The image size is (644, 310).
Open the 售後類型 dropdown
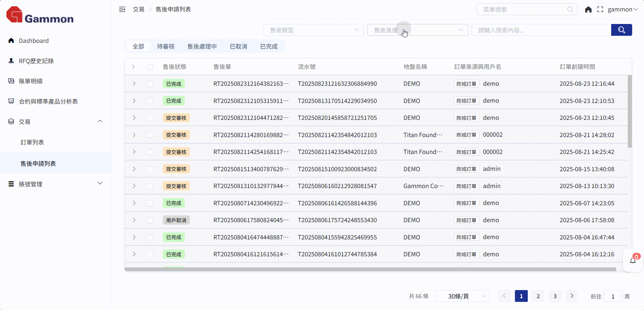pos(313,30)
